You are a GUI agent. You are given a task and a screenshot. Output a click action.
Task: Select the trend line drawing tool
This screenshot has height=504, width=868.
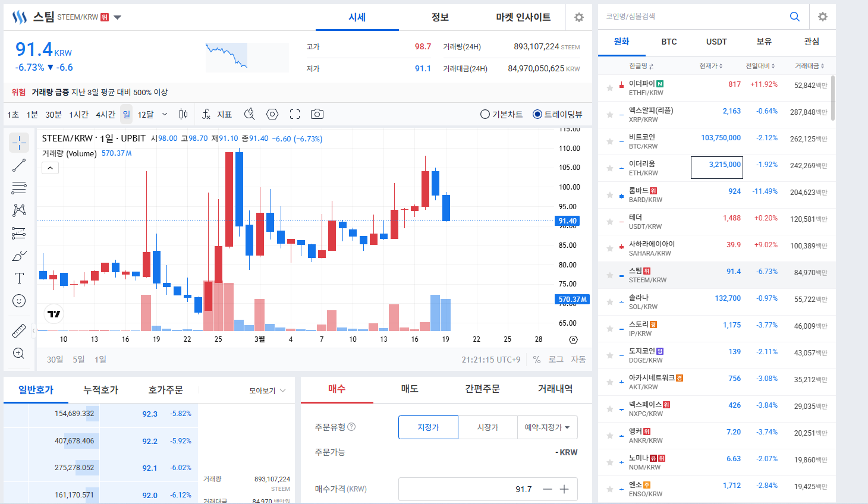tap(19, 166)
